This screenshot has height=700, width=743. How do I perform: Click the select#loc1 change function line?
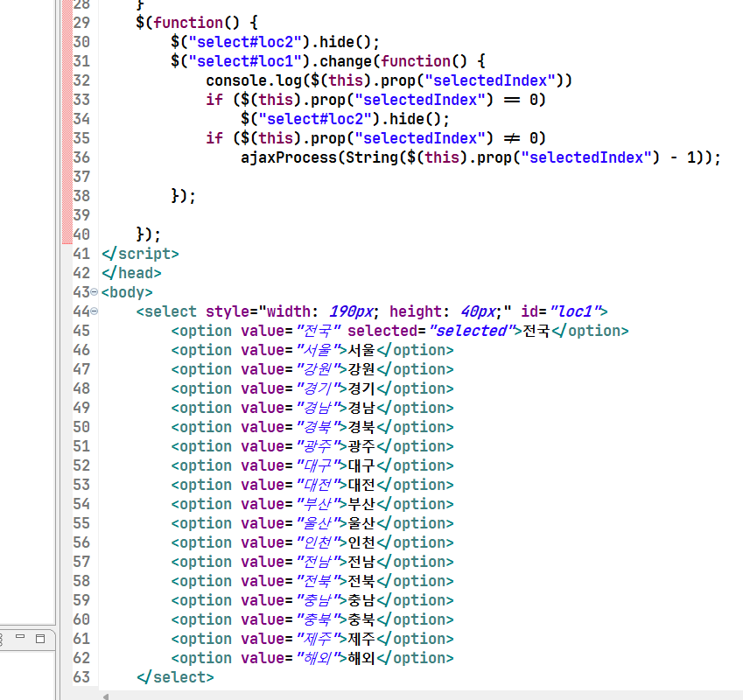(328, 61)
